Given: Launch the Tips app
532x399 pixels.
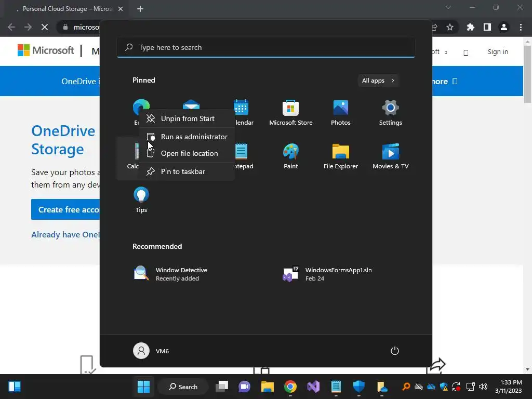Looking at the screenshot, I should (141, 200).
